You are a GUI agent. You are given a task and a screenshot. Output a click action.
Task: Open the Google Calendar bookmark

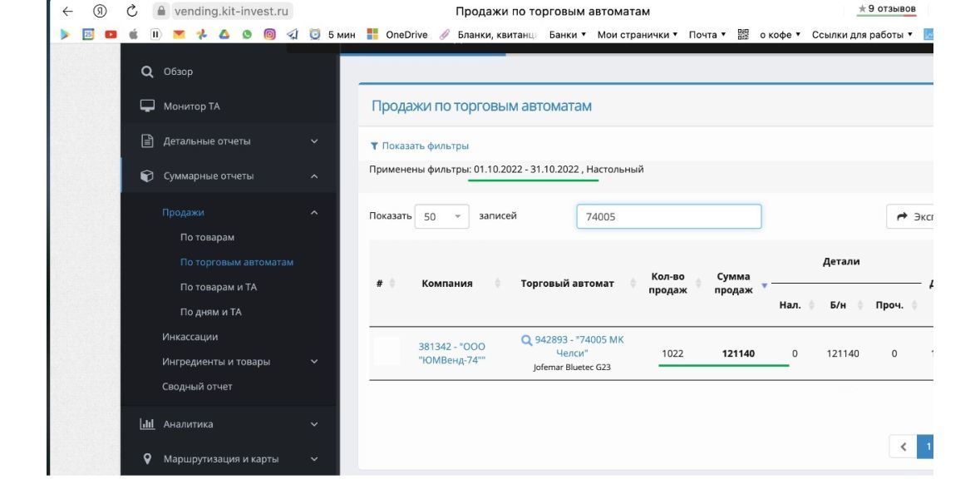(88, 34)
